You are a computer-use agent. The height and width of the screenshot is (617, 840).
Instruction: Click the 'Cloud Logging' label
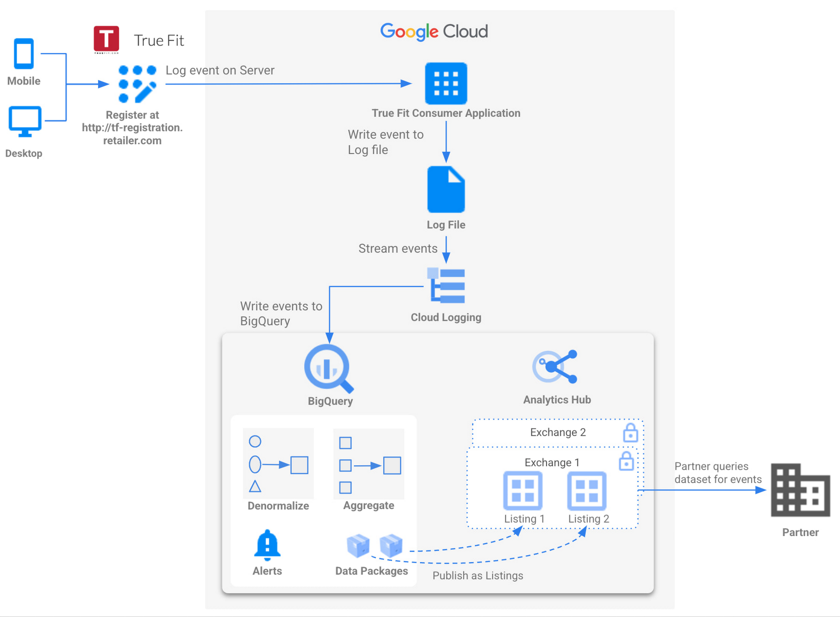(x=446, y=318)
